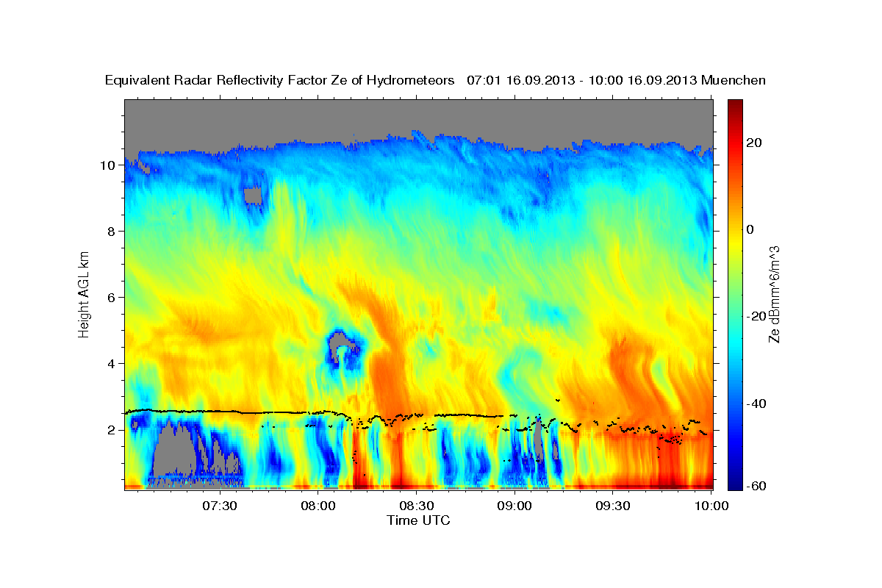Click the date range text '07:01 16.09.2013 - 10:00 16.09.2013 Muenchen'
The height and width of the screenshot is (588, 882).
616,80
